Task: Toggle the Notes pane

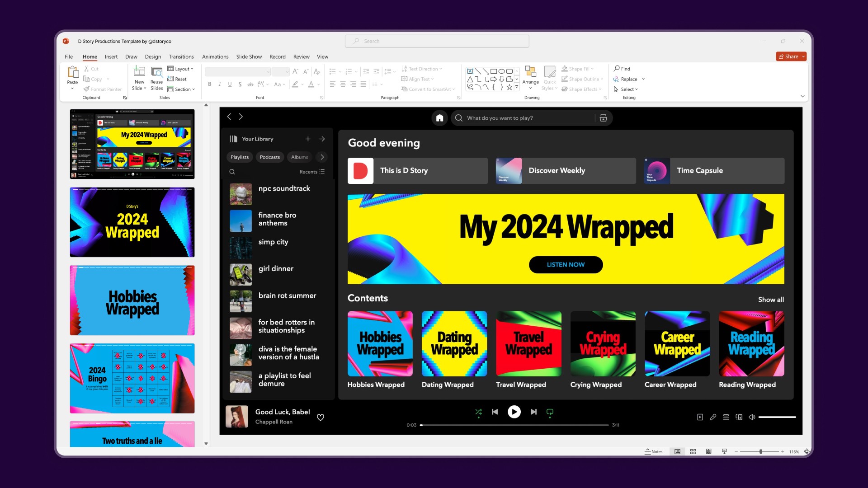Action: 654,451
